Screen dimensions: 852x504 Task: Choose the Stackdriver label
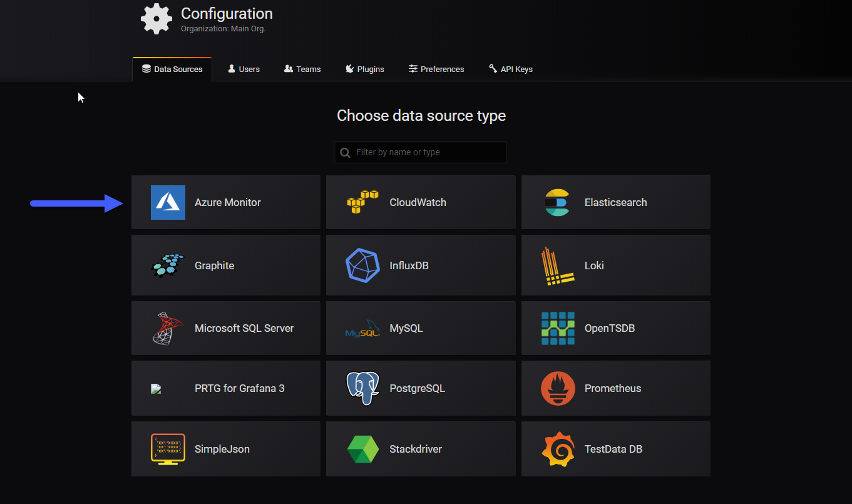coord(416,449)
